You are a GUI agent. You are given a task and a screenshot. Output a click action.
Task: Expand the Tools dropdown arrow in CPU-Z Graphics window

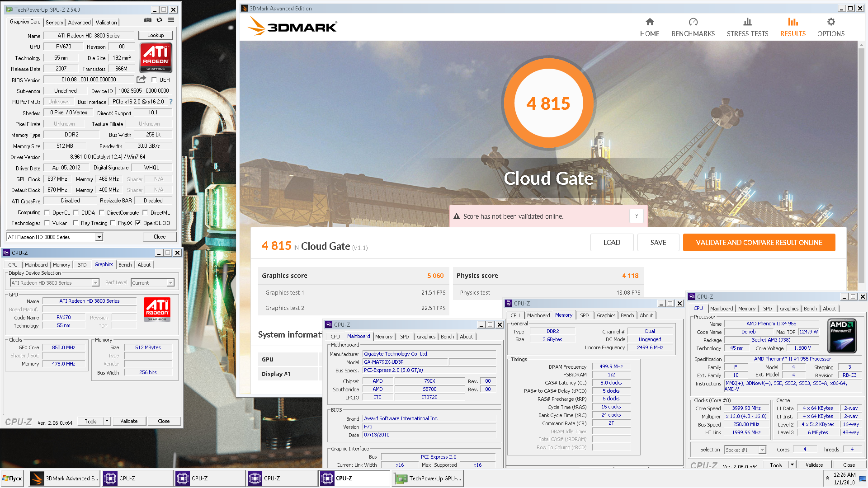click(107, 421)
